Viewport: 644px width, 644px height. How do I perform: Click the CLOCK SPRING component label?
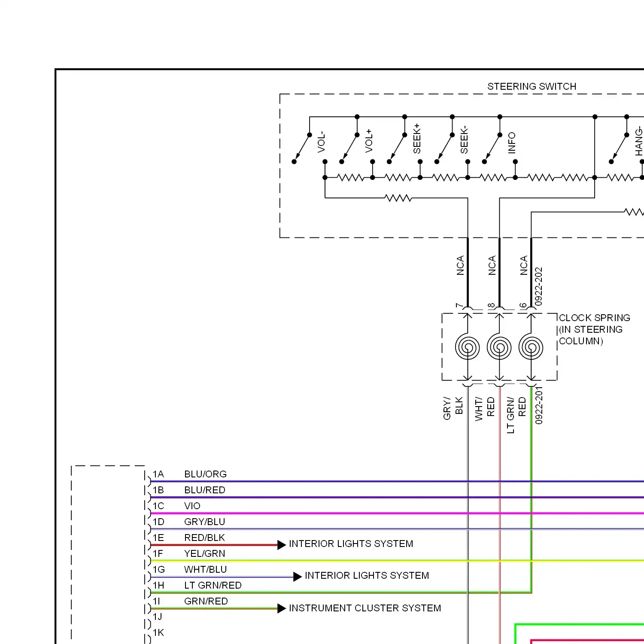595,329
